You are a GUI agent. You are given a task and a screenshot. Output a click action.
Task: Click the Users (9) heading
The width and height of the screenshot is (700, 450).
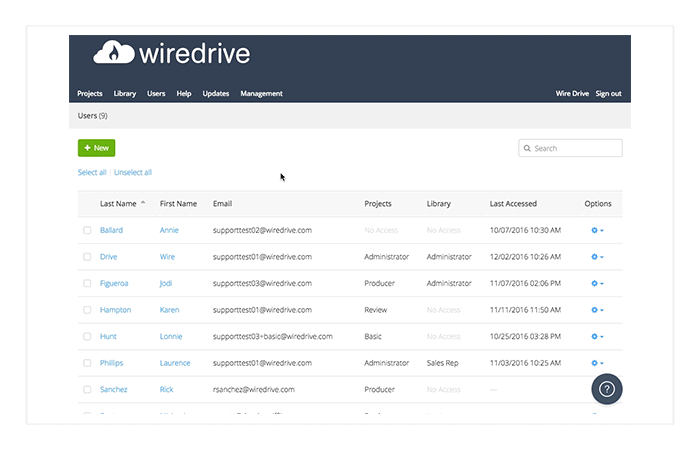tap(92, 116)
